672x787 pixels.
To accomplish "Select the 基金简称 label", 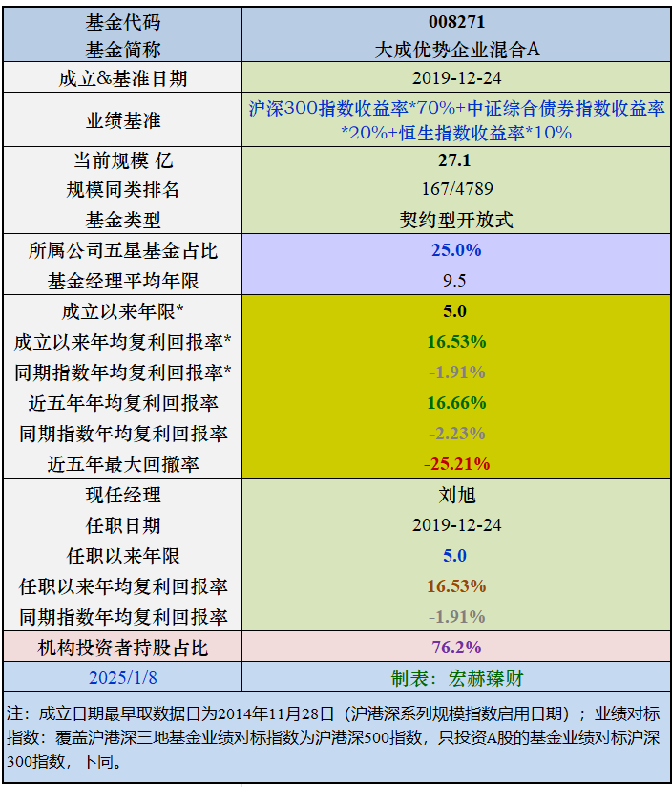I will [x=123, y=50].
